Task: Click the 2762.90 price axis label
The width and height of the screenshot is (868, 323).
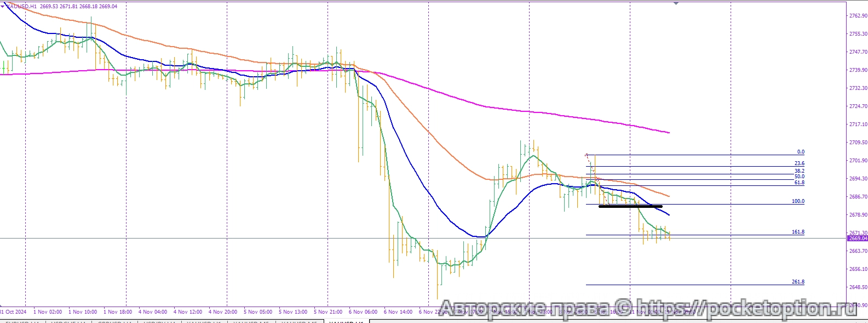Action: pos(858,16)
